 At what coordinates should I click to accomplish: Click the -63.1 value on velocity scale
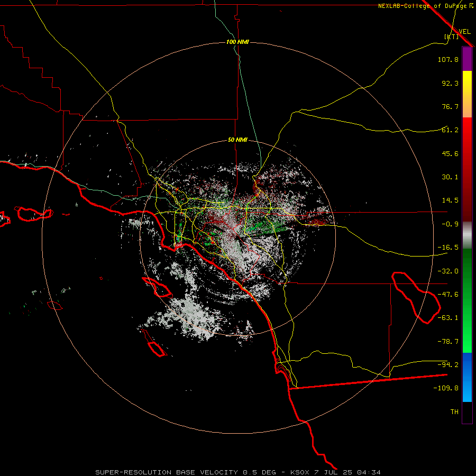point(448,318)
